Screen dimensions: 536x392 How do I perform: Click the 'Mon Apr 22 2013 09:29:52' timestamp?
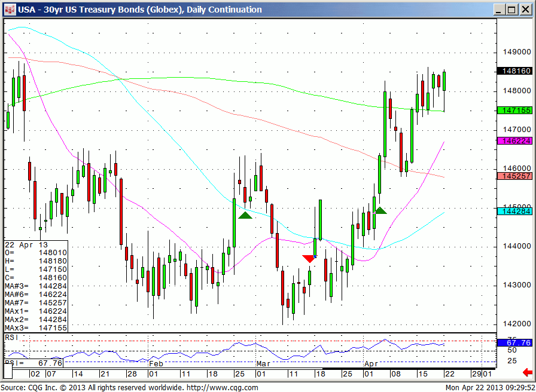490,388
